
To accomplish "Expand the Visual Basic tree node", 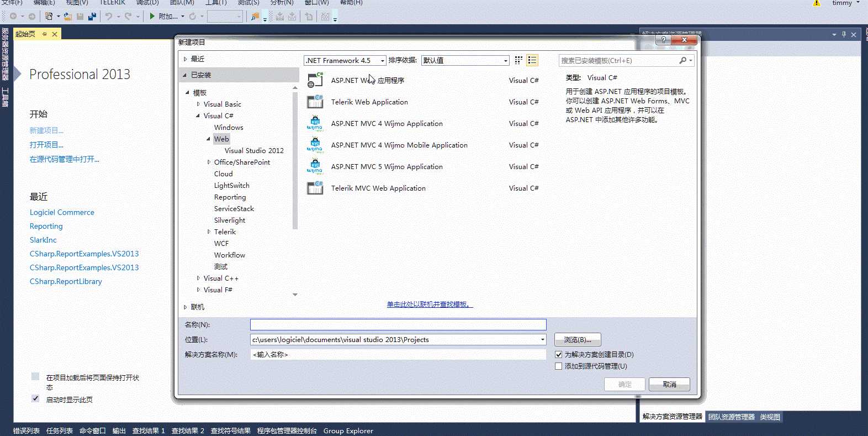I will [198, 104].
